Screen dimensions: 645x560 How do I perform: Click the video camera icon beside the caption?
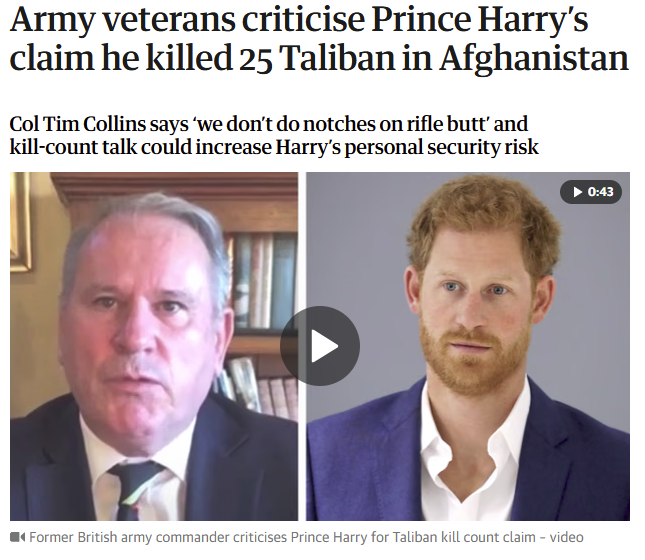coord(17,537)
